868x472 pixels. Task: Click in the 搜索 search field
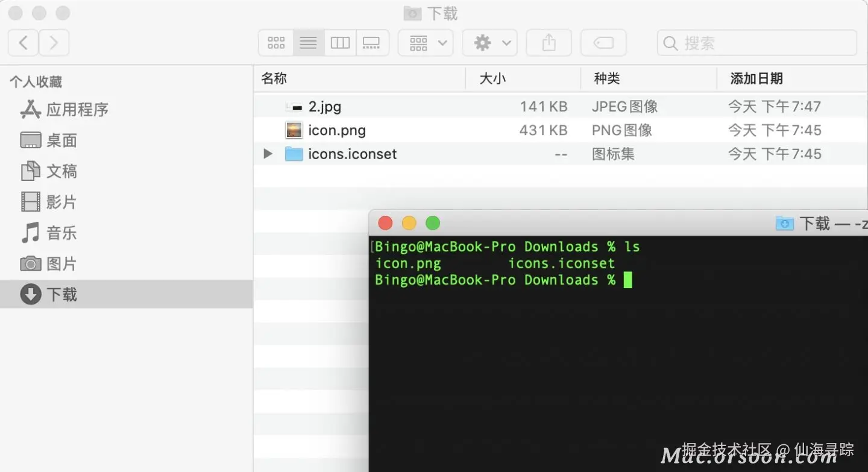(757, 43)
